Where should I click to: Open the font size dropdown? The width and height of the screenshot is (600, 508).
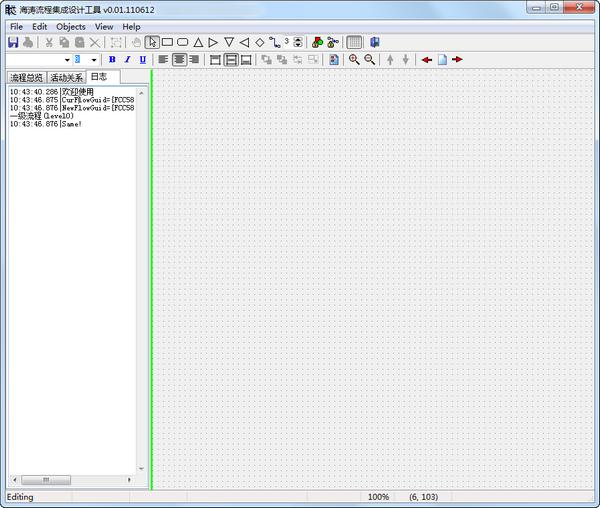(x=95, y=60)
